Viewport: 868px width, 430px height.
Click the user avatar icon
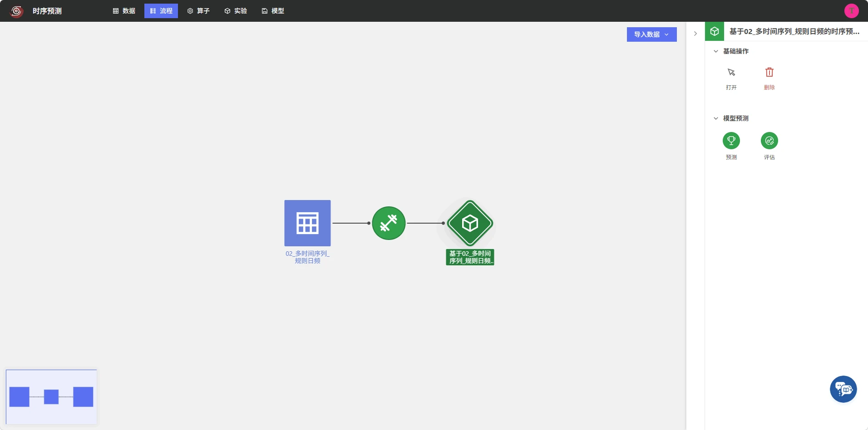click(x=851, y=11)
